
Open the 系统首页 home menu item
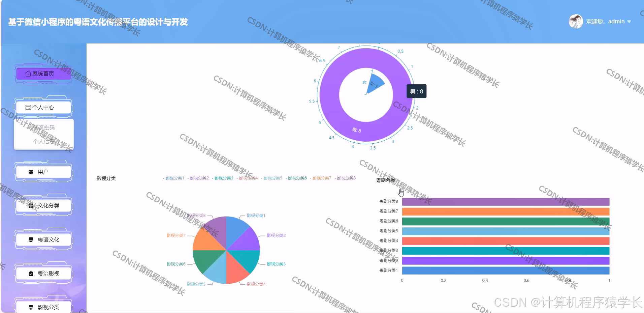(43, 74)
